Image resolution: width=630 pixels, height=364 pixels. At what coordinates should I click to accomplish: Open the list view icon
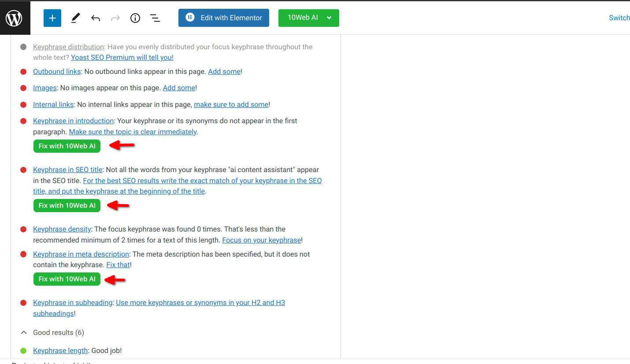pos(155,18)
